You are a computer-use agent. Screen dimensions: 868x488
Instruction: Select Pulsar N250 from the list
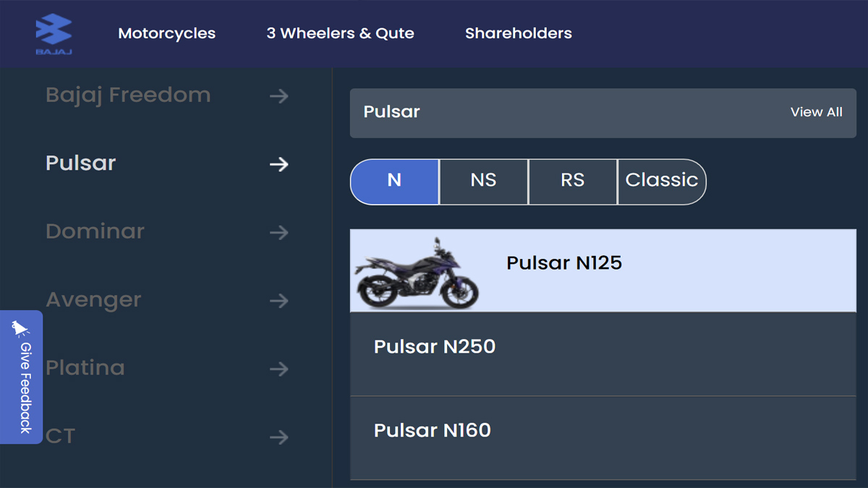point(603,354)
